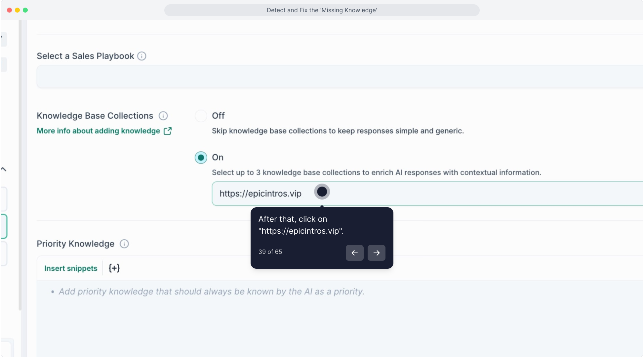
Task: Click the left sidebar vertical scrollbar
Action: [20, 165]
